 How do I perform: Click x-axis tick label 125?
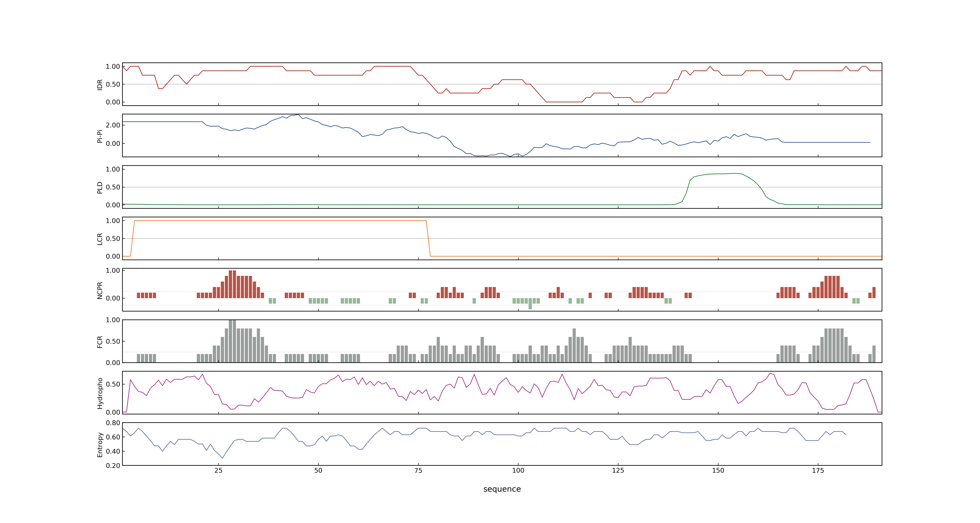618,470
